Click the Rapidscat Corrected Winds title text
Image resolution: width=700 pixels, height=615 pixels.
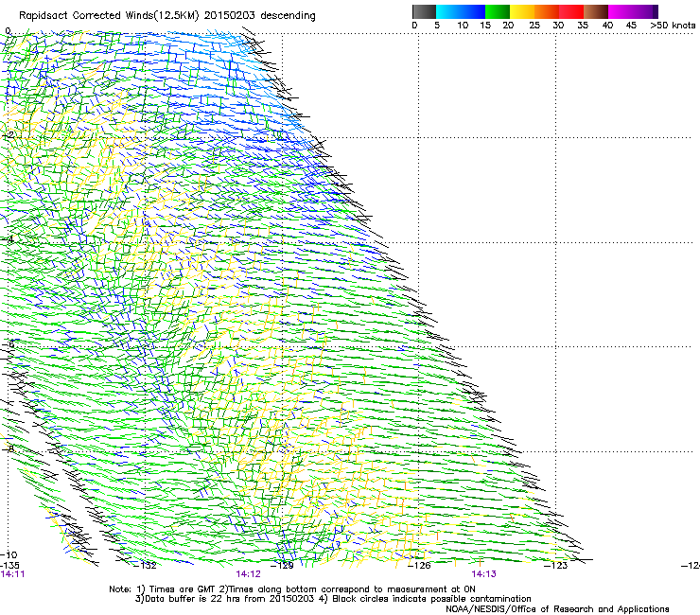tap(167, 16)
